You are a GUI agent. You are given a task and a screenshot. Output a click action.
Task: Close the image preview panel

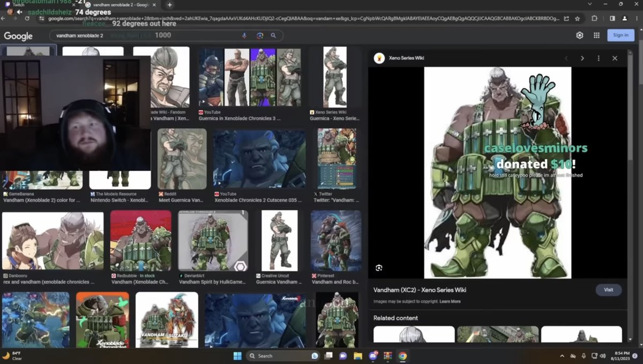615,58
